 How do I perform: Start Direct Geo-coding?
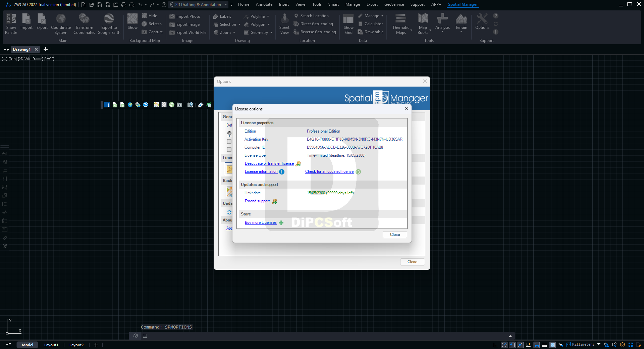click(313, 24)
